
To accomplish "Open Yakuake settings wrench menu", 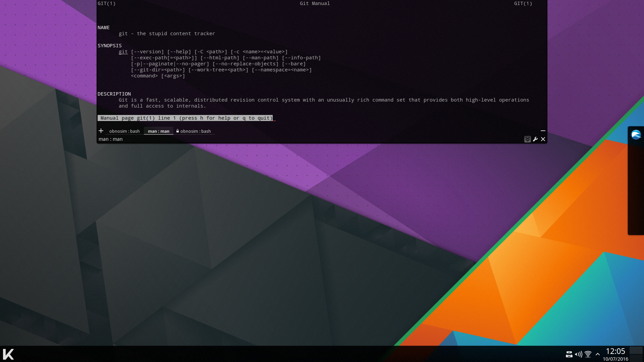I will click(x=535, y=139).
